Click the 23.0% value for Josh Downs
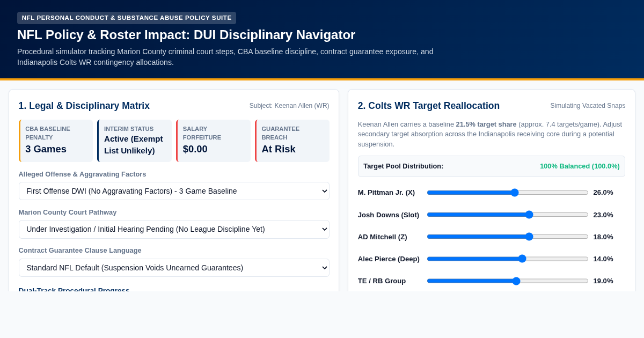644x338 pixels. tap(603, 215)
